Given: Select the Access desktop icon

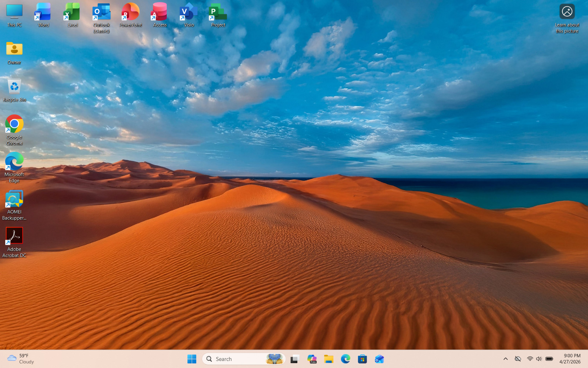Looking at the screenshot, I should point(159,15).
